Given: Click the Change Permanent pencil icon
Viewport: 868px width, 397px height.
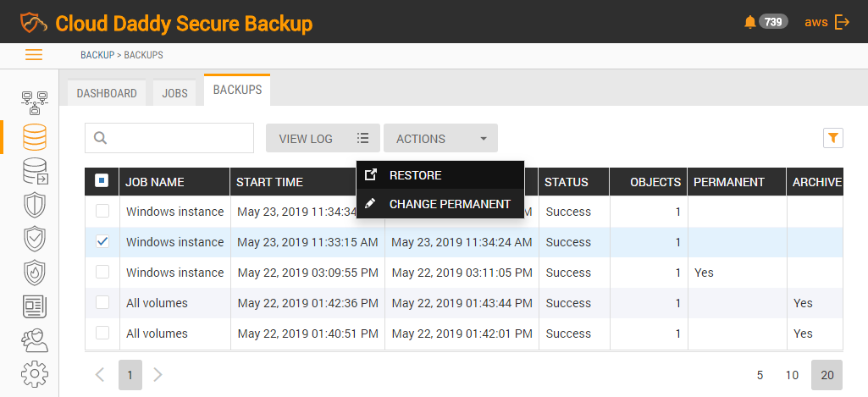Looking at the screenshot, I should click(370, 204).
